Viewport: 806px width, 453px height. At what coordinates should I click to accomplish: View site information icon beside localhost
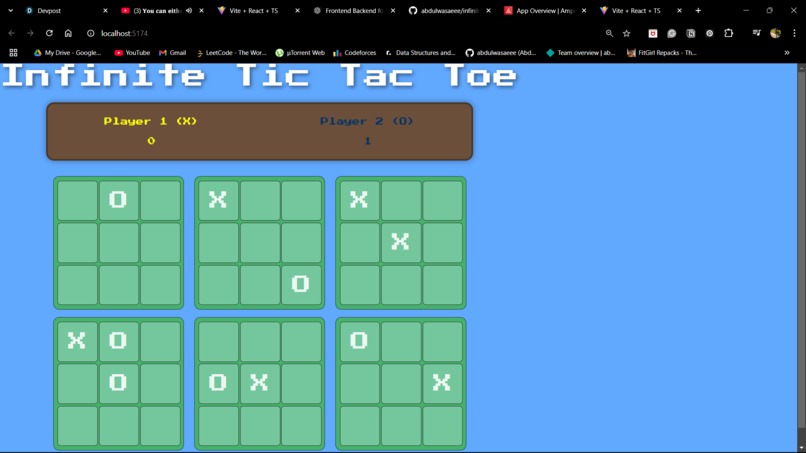coord(90,33)
